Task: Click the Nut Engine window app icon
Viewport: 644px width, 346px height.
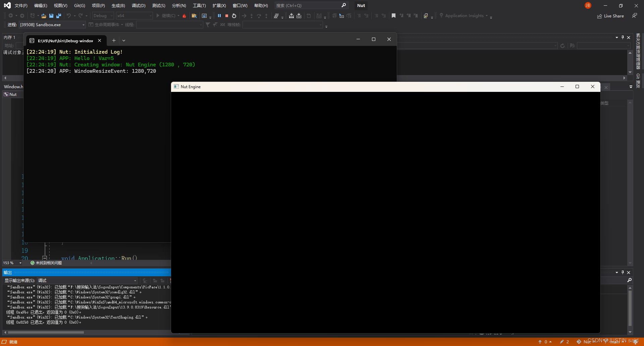Action: (x=176, y=86)
